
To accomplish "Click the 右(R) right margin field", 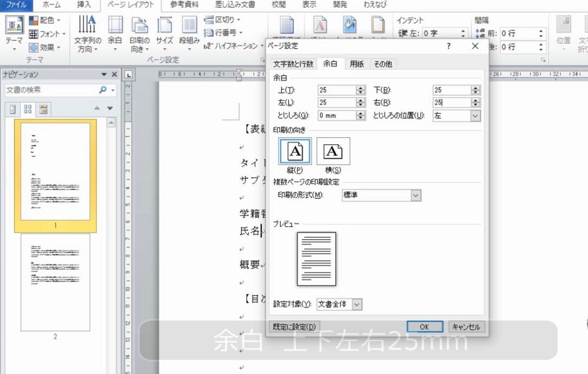I will click(x=452, y=102).
